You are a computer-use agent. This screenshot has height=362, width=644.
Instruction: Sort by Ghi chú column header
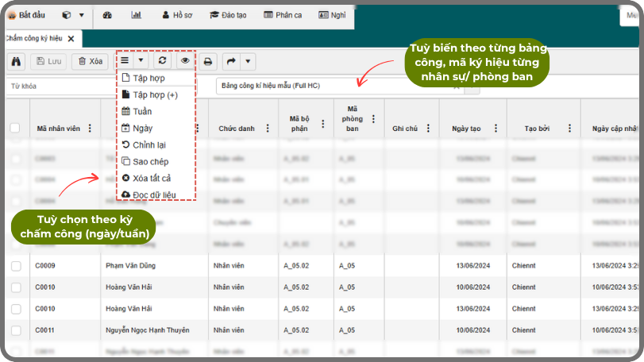404,129
